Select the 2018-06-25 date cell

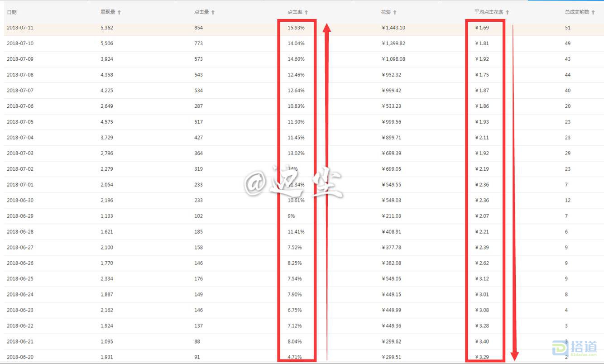20,279
